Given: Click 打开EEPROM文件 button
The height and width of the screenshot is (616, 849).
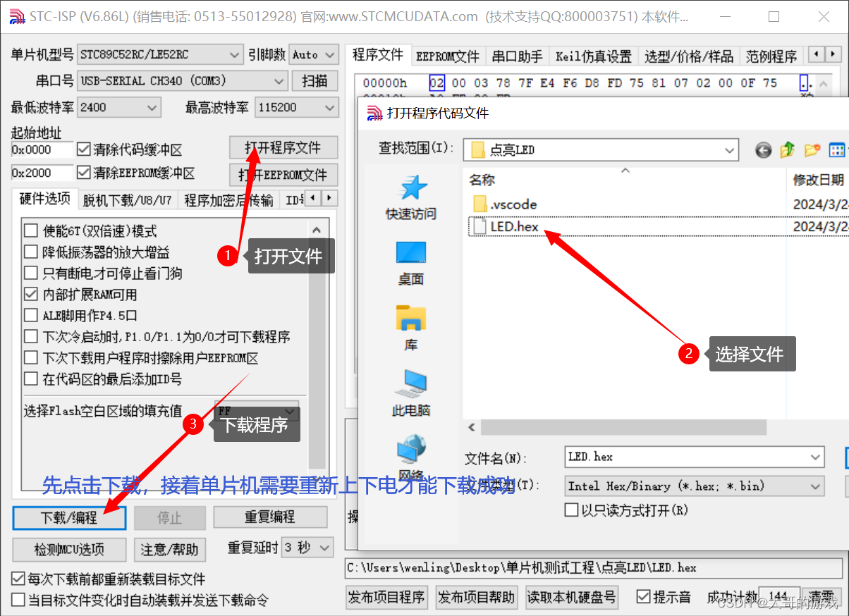Looking at the screenshot, I should (x=283, y=175).
